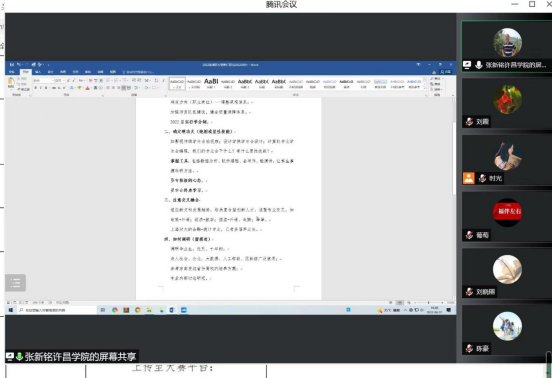Click the Save icon in Word quick access bar
The width and height of the screenshot is (552, 378).
(12, 64)
